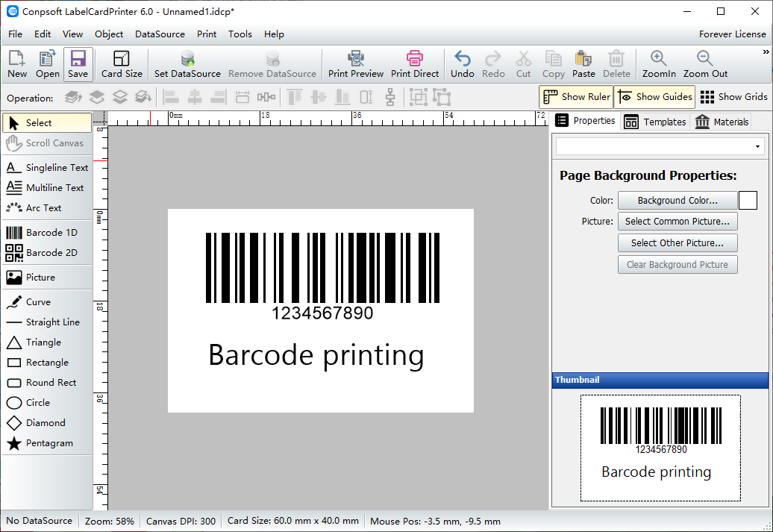Open the File menu
Image resolution: width=773 pixels, height=532 pixels.
(x=15, y=34)
